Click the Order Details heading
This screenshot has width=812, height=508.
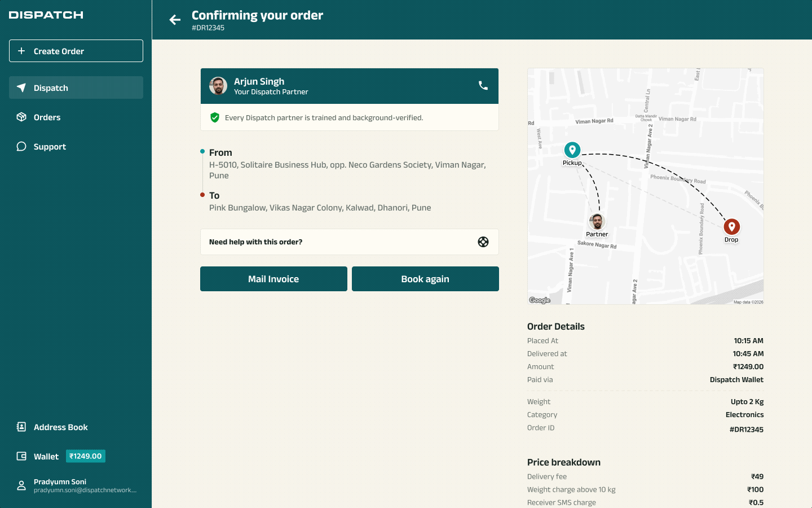[x=556, y=326]
